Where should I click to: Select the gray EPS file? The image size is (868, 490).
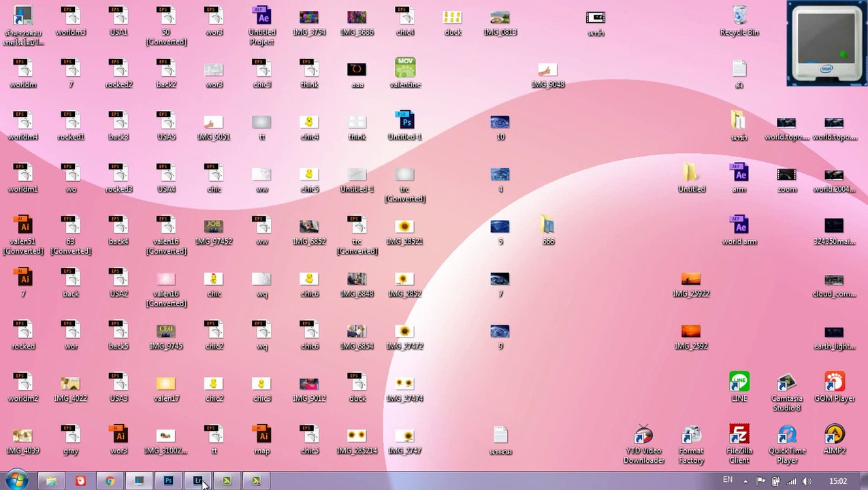click(x=71, y=439)
